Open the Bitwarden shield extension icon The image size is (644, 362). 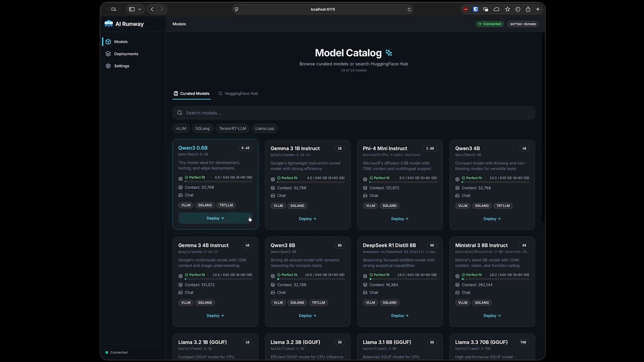(x=475, y=9)
